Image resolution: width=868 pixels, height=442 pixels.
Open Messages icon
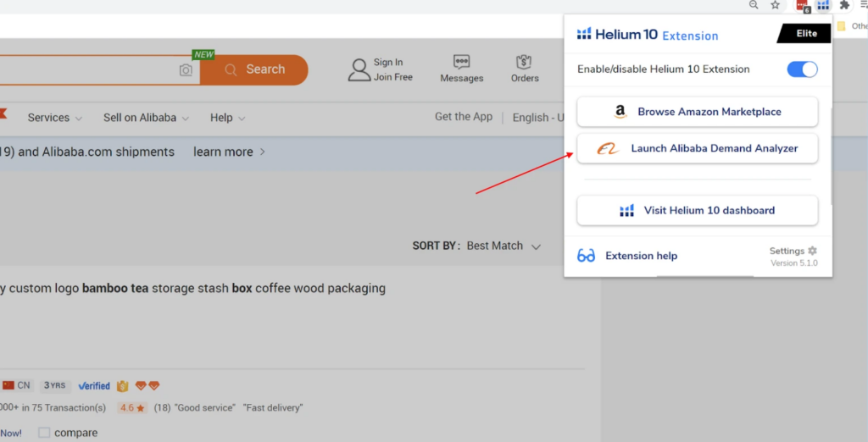(x=462, y=62)
